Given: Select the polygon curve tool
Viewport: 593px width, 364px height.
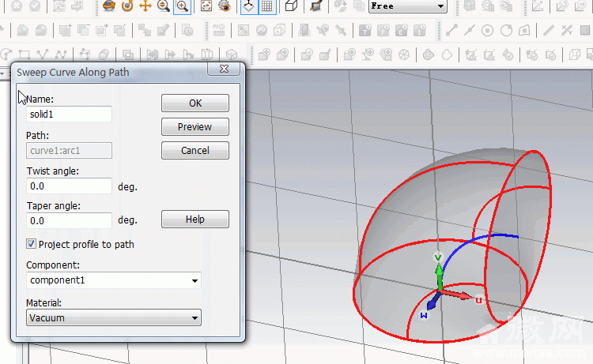Looking at the screenshot, I should click(x=43, y=54).
